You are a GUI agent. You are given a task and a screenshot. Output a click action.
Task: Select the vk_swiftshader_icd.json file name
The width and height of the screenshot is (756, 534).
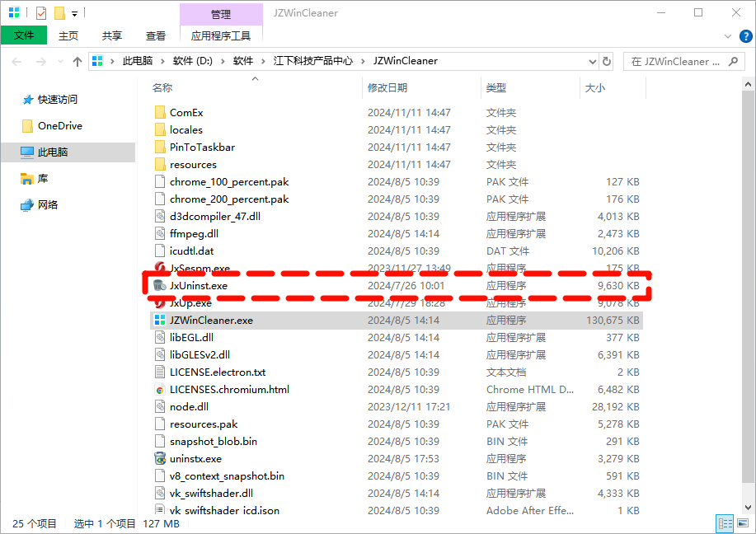point(224,511)
